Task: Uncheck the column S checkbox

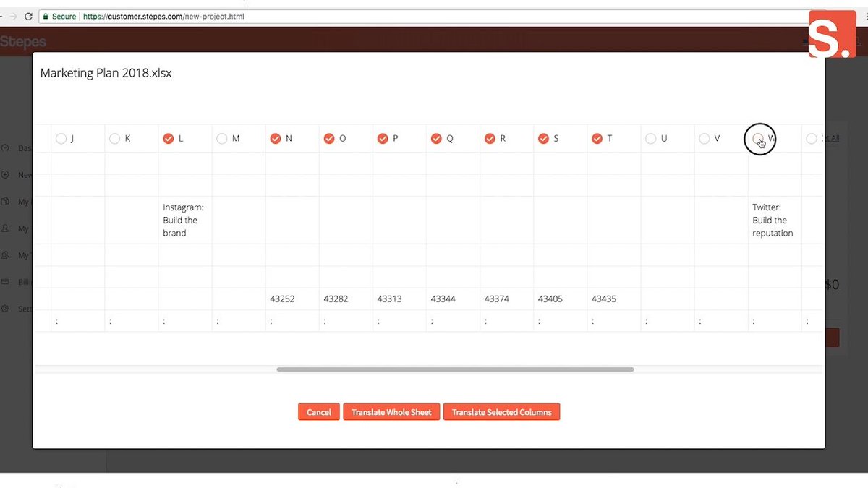Action: [x=543, y=139]
